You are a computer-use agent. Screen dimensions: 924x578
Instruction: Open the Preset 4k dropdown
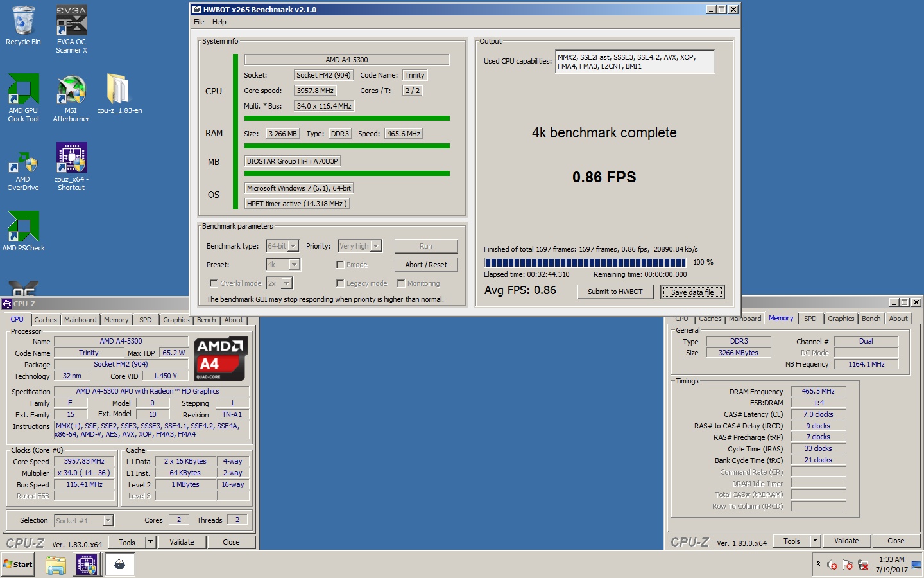pyautogui.click(x=283, y=265)
